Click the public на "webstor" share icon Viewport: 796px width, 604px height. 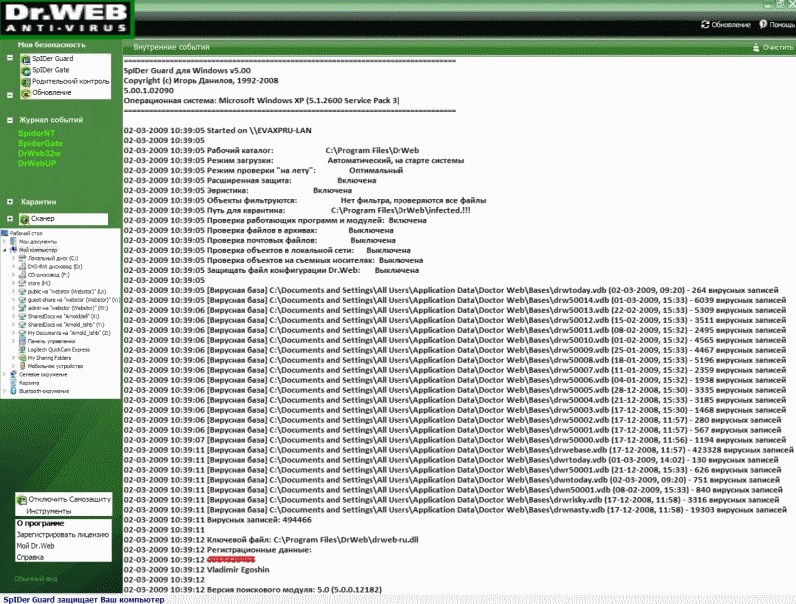coord(22,291)
